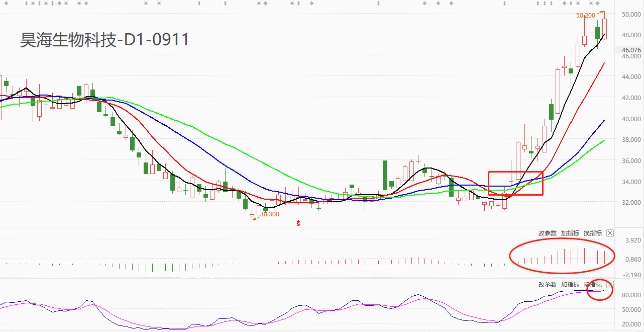Click 换指标 in the bottom oscillator panel
644x332 pixels.
click(x=593, y=285)
